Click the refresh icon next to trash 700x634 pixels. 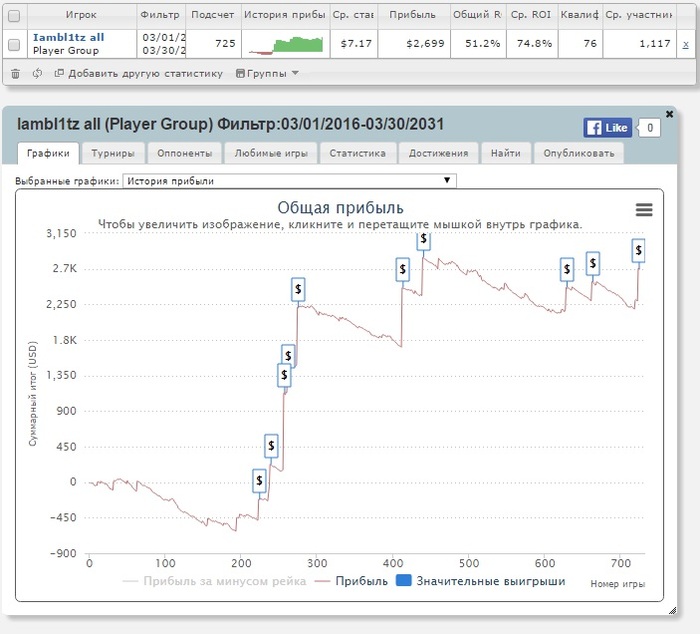(x=38, y=73)
